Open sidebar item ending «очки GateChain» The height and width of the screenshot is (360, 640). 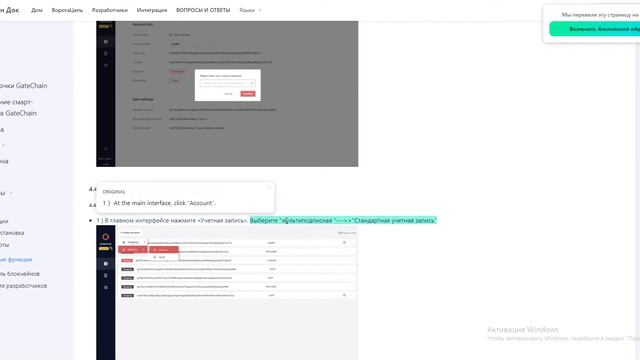pos(23,86)
